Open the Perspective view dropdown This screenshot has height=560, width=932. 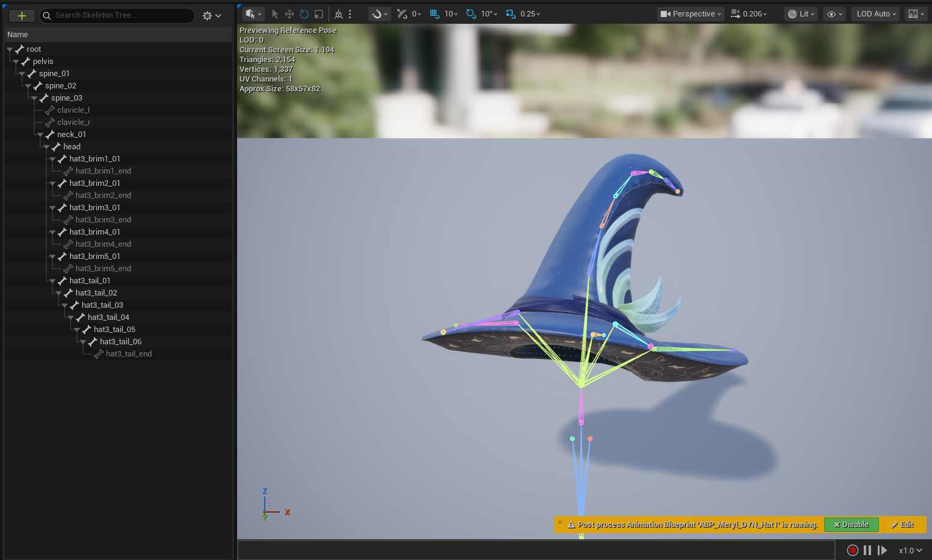coord(691,14)
